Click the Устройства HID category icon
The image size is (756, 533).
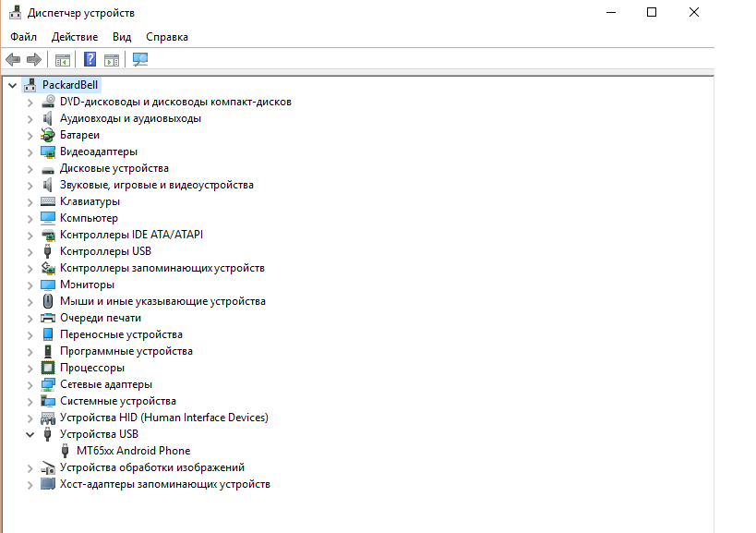[48, 418]
